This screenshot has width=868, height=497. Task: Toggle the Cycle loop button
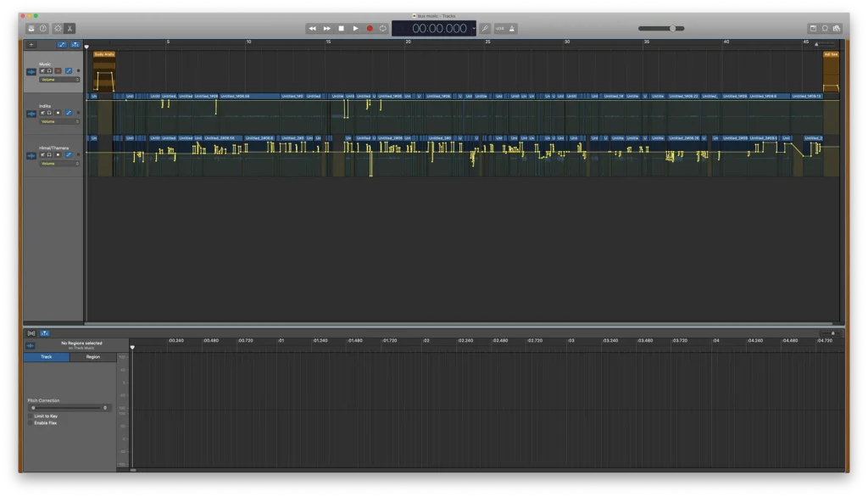tap(383, 29)
